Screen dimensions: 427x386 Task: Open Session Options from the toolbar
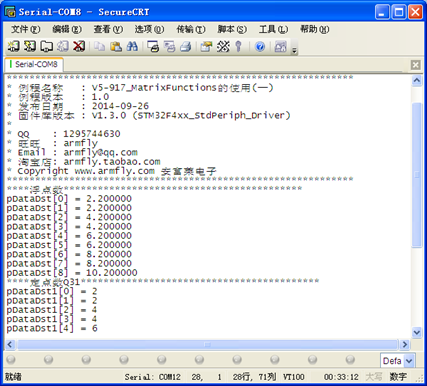[206, 46]
